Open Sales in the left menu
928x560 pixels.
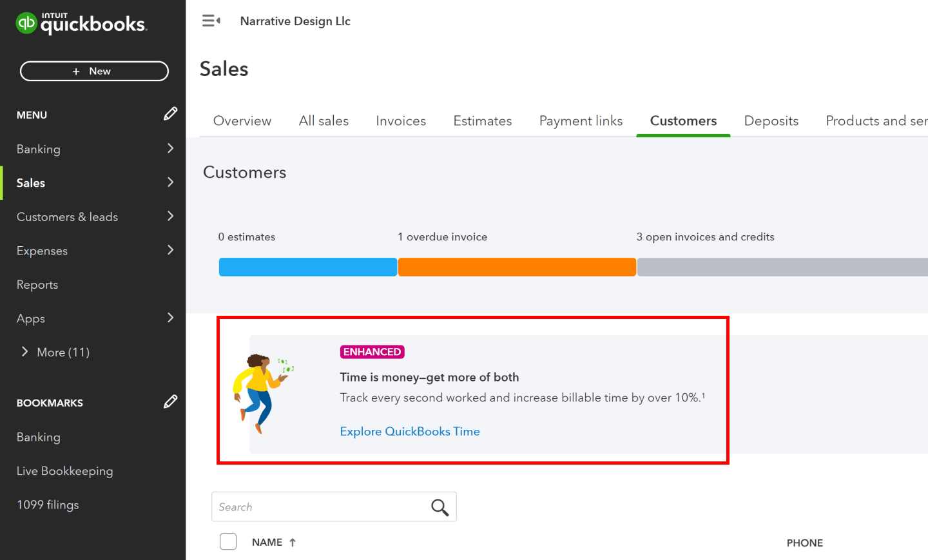click(x=31, y=183)
